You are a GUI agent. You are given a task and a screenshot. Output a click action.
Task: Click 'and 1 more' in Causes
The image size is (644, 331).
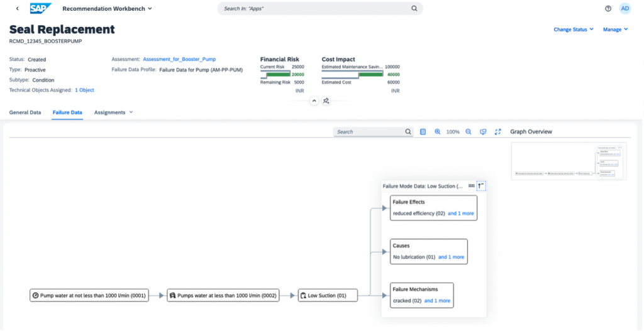click(x=451, y=257)
